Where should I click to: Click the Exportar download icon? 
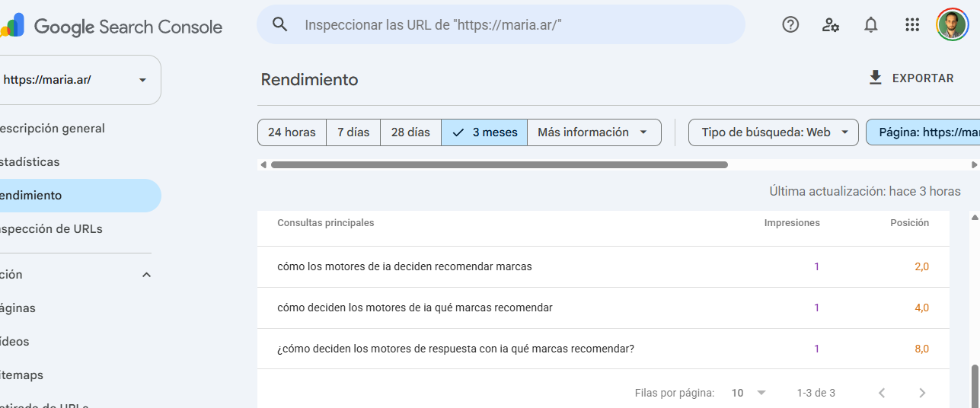[876, 78]
